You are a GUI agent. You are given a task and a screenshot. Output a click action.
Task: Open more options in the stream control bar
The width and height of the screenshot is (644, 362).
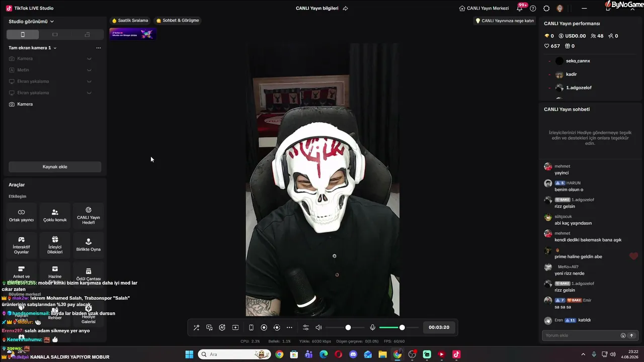[x=289, y=327]
